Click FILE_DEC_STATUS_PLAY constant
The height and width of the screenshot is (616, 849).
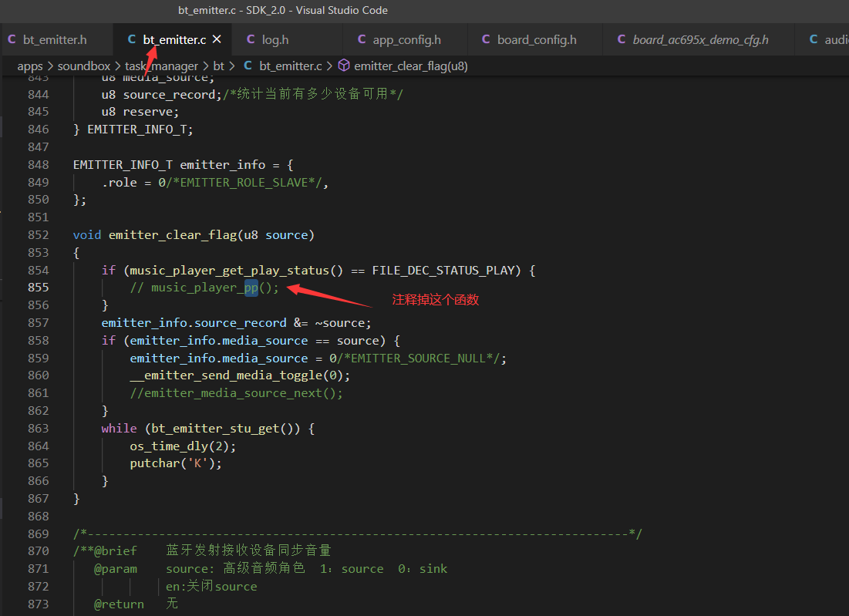tap(443, 270)
